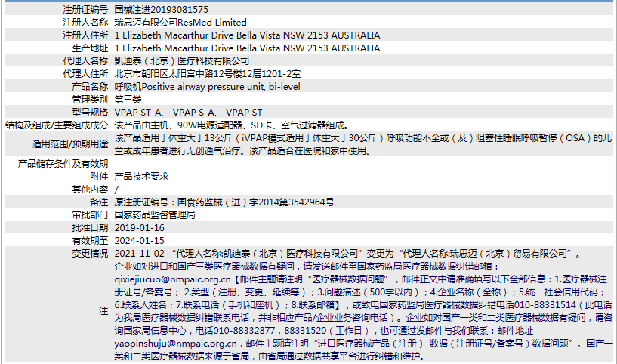Image resolution: width=617 pixels, height=364 pixels.
Task: Click the change record dated 2021-11-02
Action: 348,254
